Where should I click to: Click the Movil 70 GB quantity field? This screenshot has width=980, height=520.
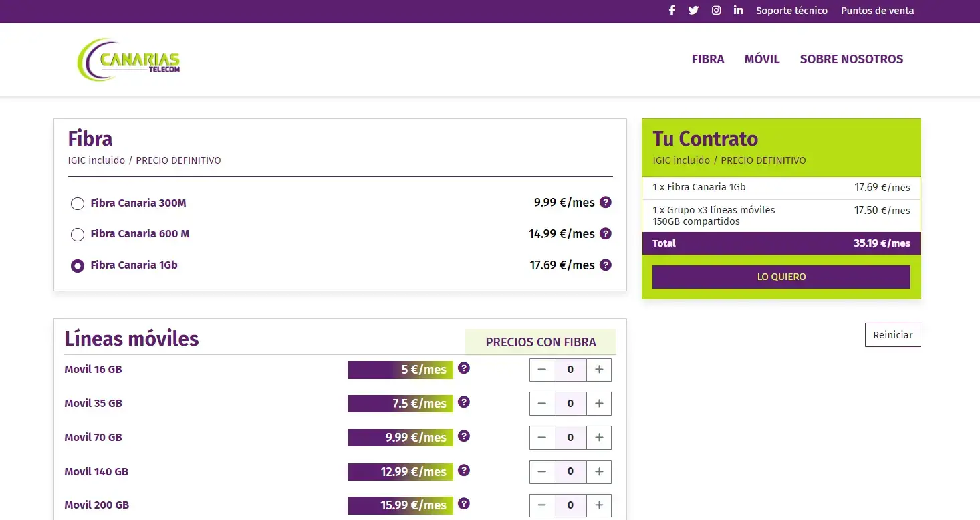[x=570, y=438]
